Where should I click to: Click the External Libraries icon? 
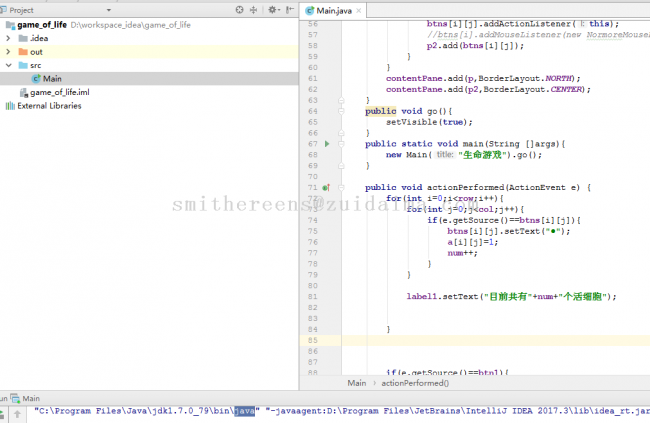[9, 106]
